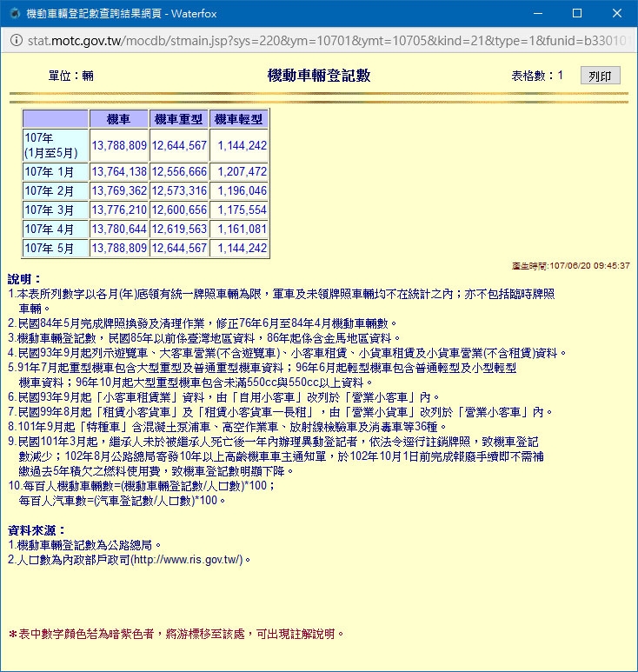
Task: Maximize the Waterfox window
Action: [x=577, y=13]
